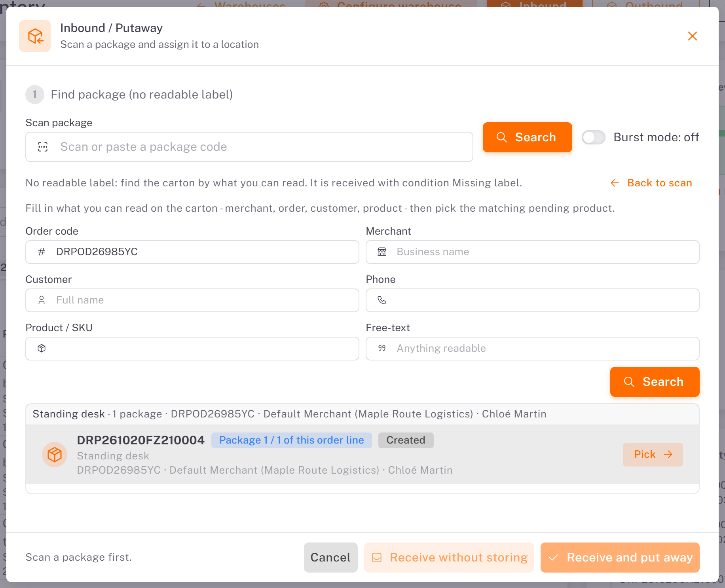This screenshot has height=588, width=725.
Task: Close the Putaway dialog with the X
Action: 692,36
